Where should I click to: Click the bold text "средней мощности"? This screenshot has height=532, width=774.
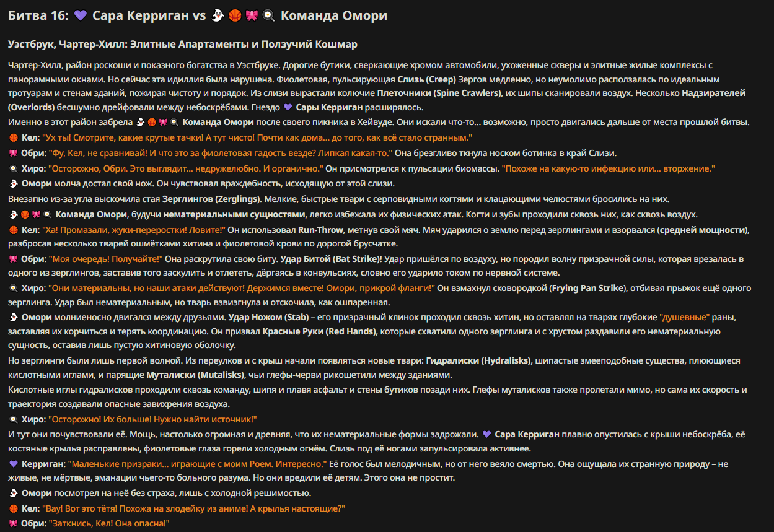point(703,230)
